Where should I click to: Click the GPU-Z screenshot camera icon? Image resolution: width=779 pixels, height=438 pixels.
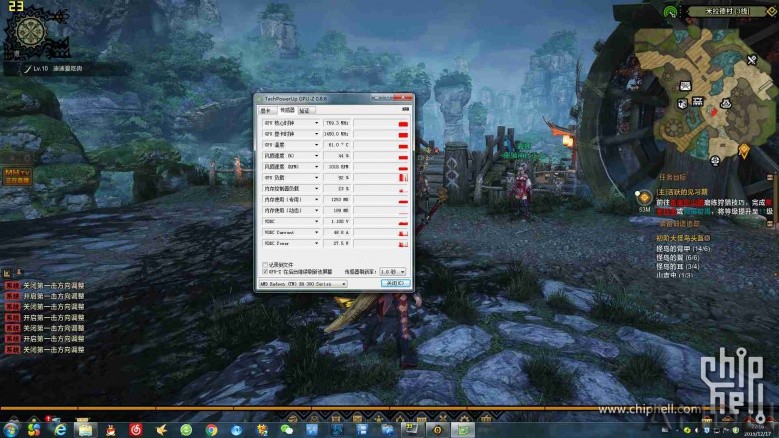click(x=405, y=109)
